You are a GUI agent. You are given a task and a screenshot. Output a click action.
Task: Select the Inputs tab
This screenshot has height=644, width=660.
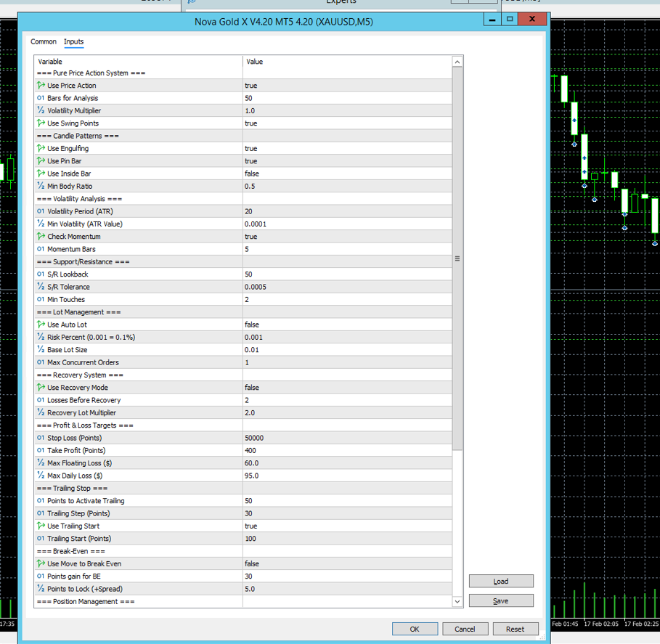point(74,42)
